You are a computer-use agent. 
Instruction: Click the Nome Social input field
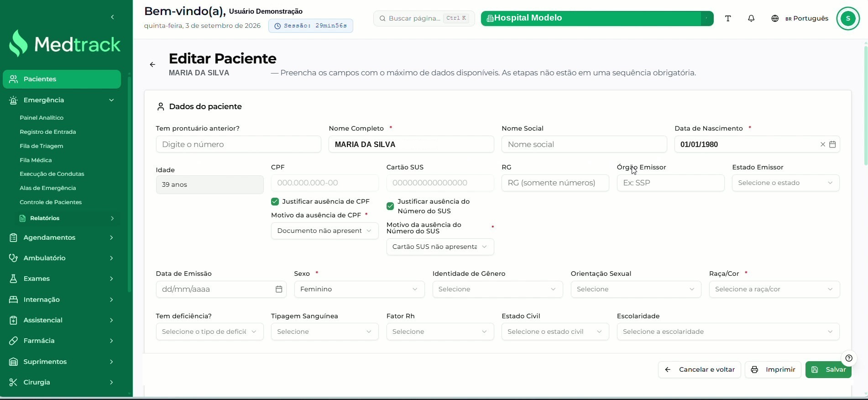tap(584, 144)
